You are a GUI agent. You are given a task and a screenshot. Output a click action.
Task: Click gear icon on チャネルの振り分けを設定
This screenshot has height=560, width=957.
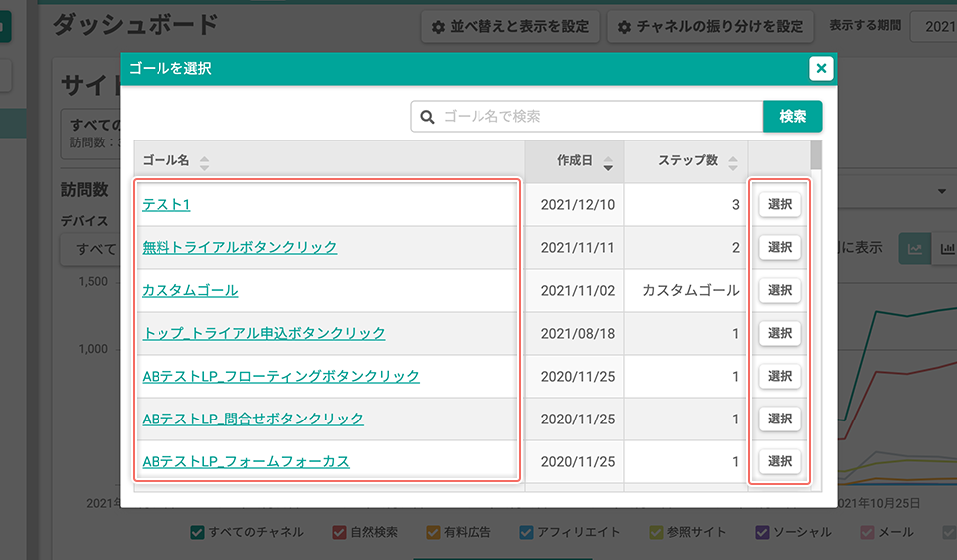click(624, 28)
